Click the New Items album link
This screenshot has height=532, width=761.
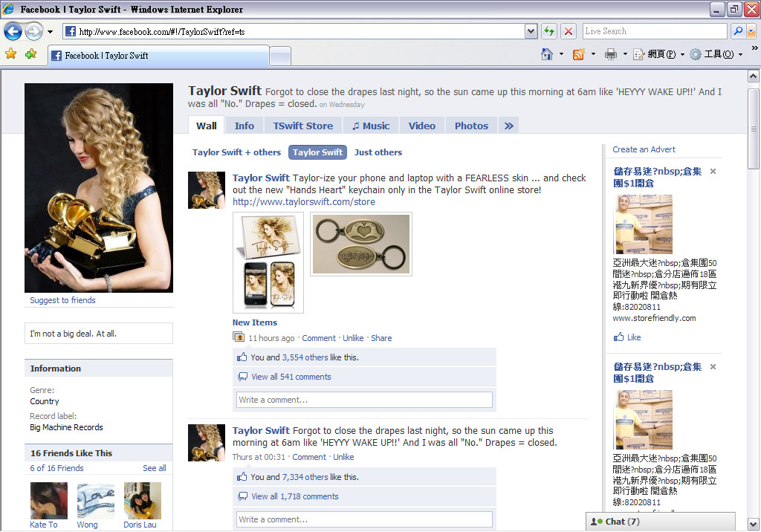pos(255,322)
